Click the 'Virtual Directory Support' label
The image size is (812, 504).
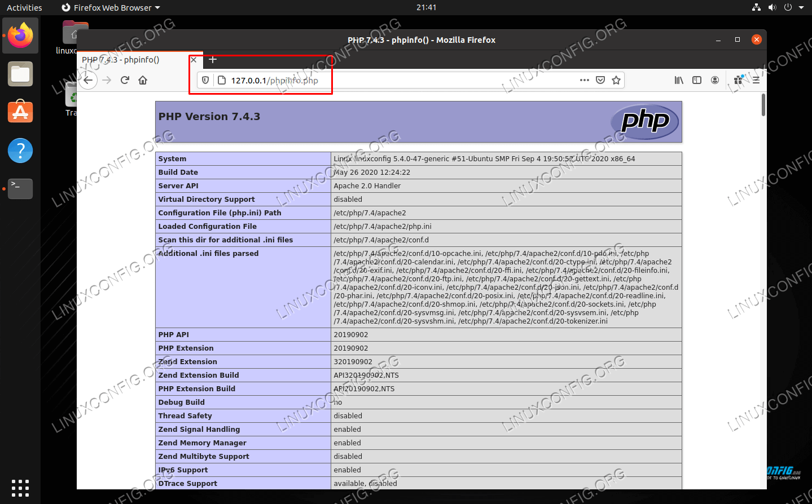[207, 199]
